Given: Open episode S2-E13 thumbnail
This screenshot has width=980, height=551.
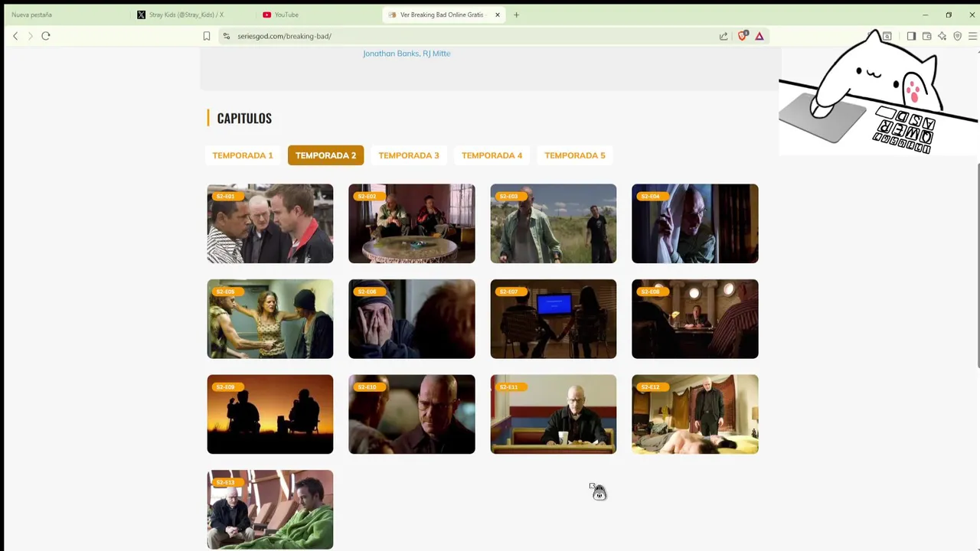Looking at the screenshot, I should pos(270,510).
